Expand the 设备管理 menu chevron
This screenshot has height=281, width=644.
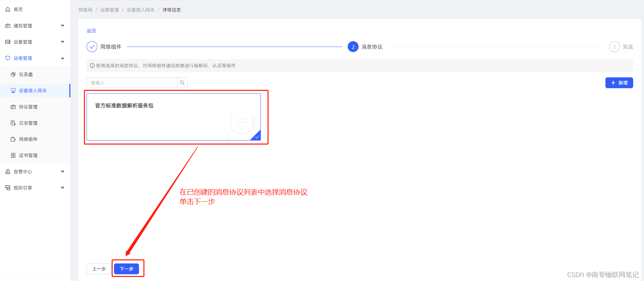point(63,42)
